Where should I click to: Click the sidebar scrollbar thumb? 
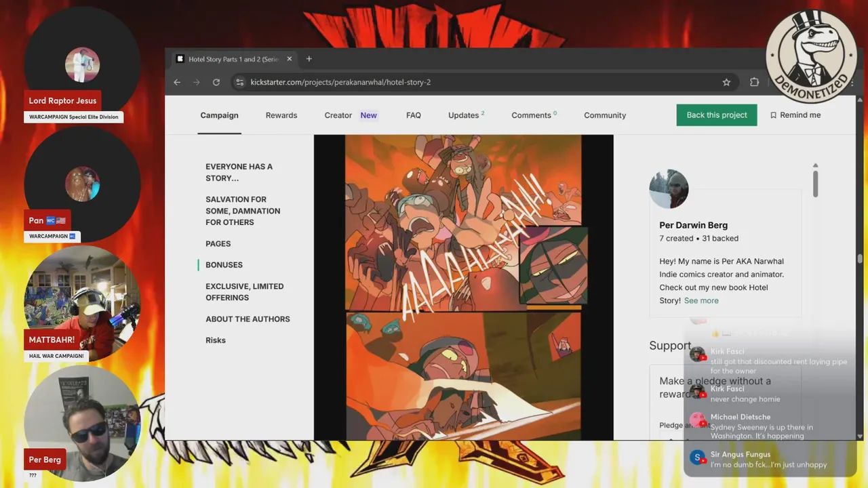pos(815,184)
